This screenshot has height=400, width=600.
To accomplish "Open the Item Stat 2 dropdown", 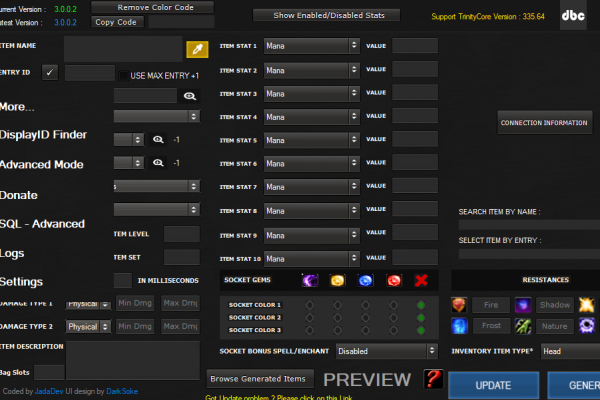I will click(x=311, y=70).
